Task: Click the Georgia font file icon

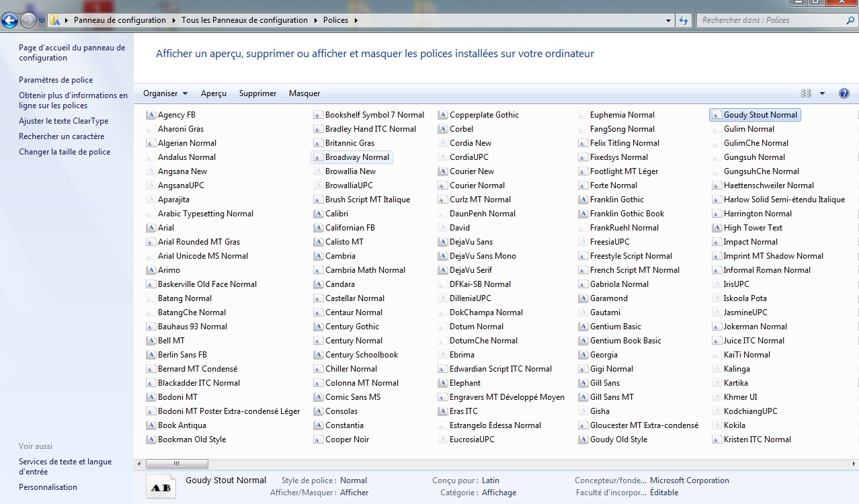Action: click(x=583, y=355)
